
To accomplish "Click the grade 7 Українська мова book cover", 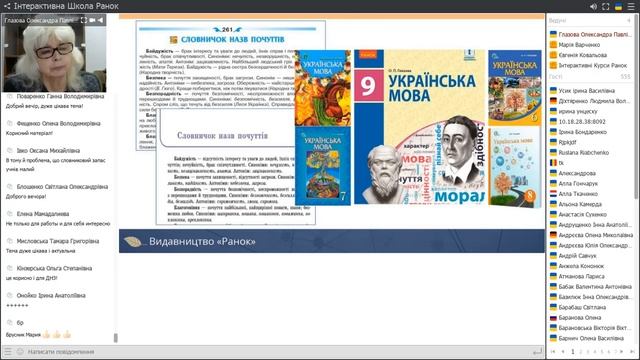I will click(323, 166).
